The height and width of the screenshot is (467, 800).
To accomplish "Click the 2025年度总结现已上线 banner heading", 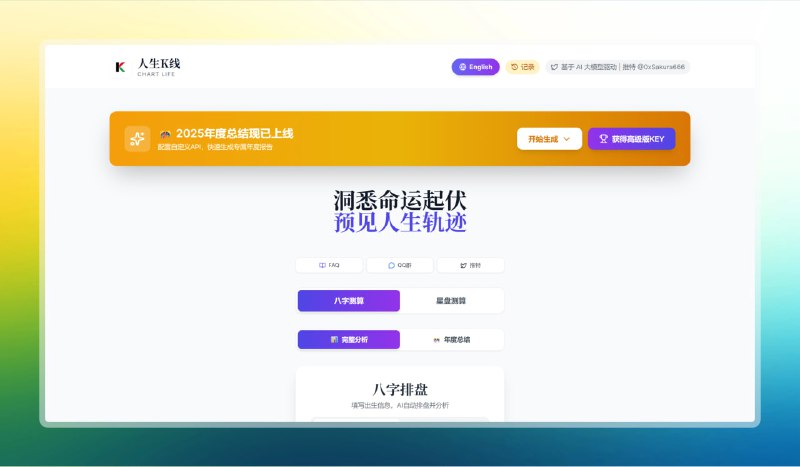I will coord(235,134).
